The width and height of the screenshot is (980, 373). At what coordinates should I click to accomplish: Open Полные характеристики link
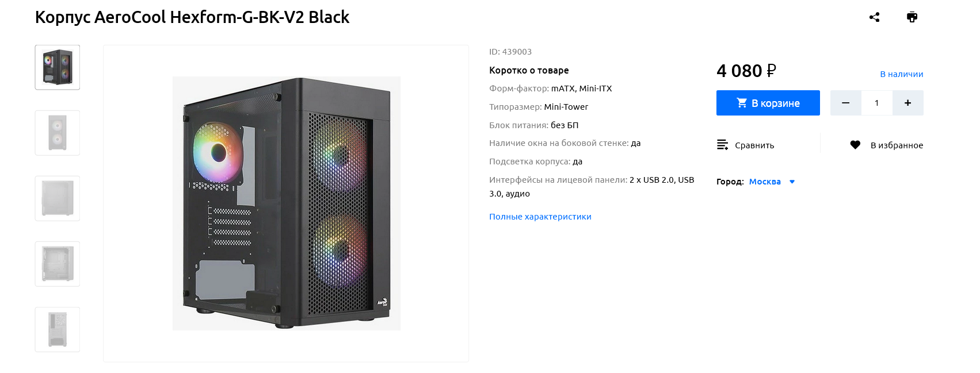click(540, 217)
